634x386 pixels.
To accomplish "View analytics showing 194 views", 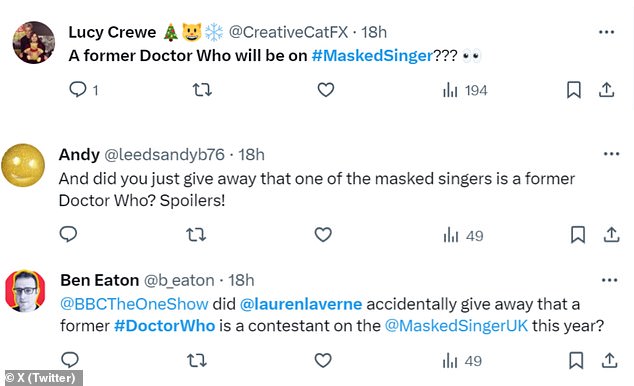I will click(465, 90).
